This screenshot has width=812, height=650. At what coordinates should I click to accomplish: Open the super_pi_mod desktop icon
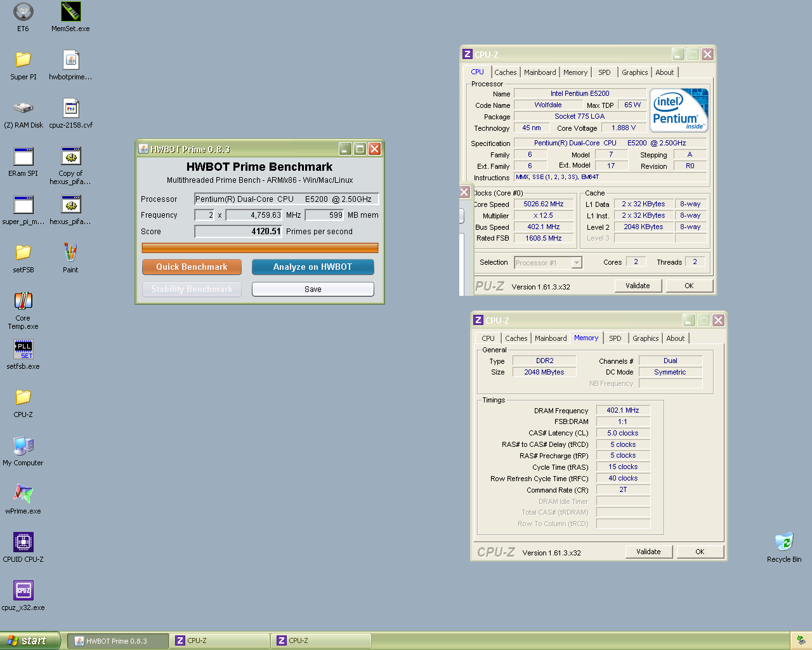tap(23, 204)
